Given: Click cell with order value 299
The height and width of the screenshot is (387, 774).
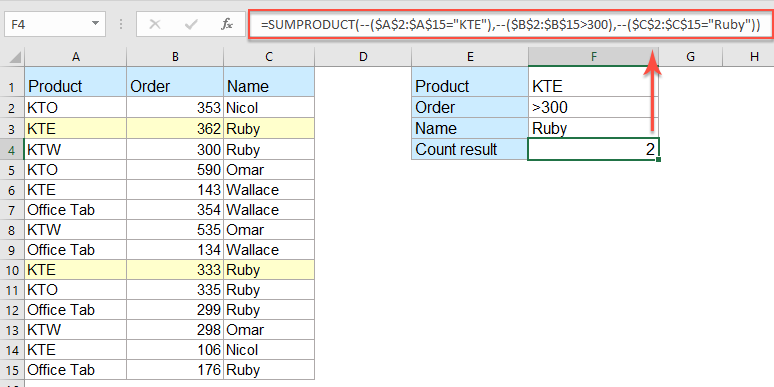Looking at the screenshot, I should [175, 310].
